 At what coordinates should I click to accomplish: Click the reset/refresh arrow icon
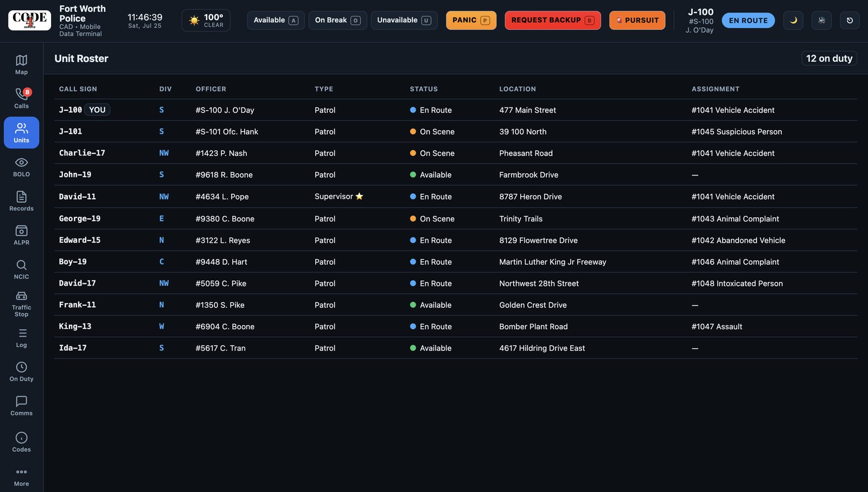850,21
